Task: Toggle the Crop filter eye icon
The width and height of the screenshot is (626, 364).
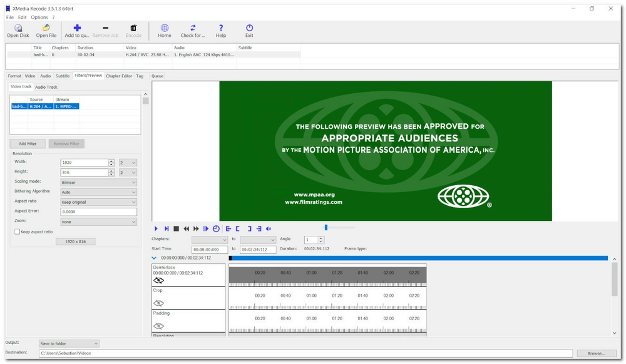Action: pyautogui.click(x=158, y=303)
